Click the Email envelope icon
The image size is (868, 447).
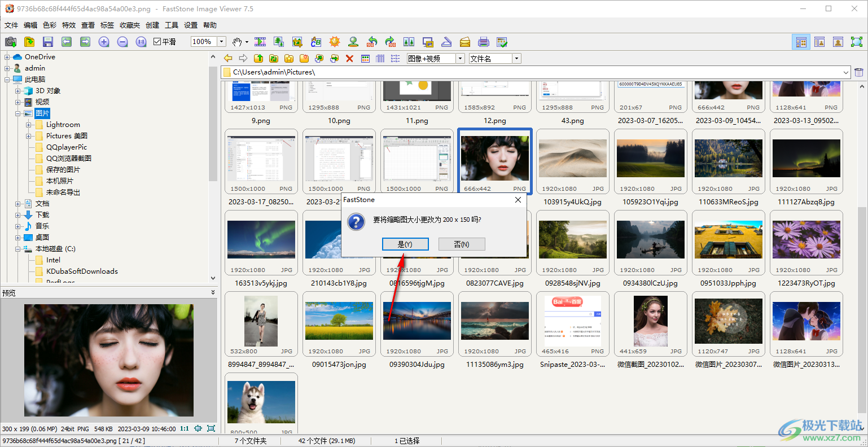click(x=465, y=42)
